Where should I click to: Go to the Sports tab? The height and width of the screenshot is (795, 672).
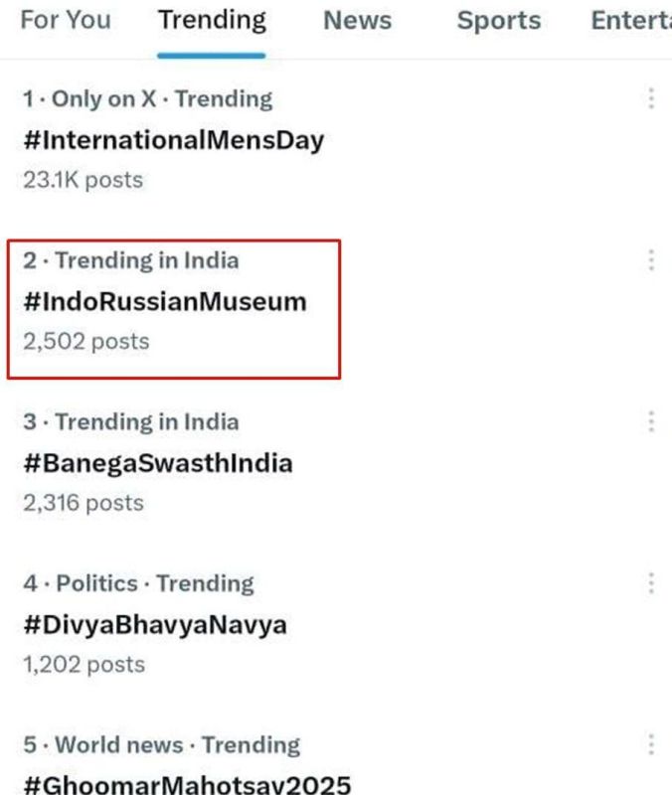click(x=498, y=21)
